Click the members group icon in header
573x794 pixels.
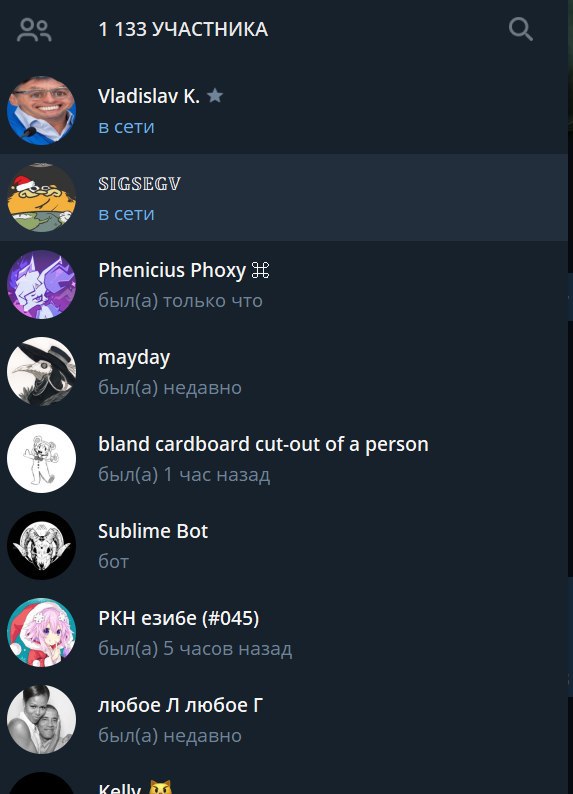coord(34,30)
